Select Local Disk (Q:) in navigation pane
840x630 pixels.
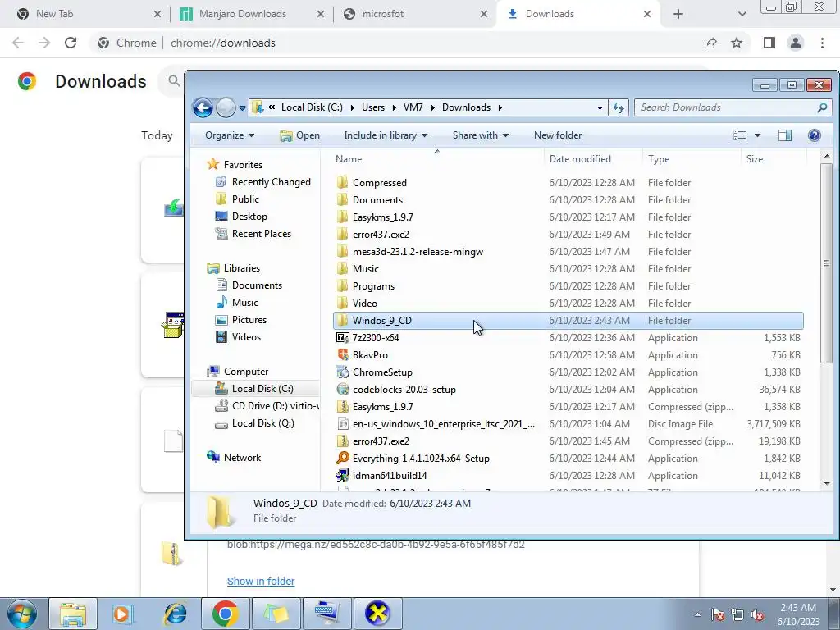pos(262,423)
